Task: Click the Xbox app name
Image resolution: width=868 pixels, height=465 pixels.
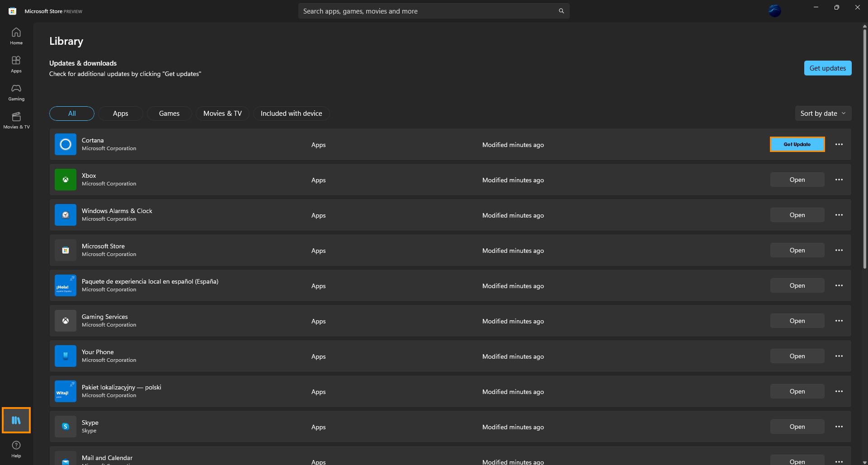Action: click(x=89, y=176)
